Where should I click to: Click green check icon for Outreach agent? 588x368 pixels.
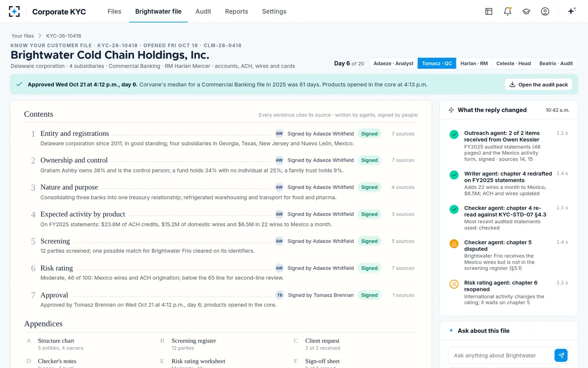(454, 135)
